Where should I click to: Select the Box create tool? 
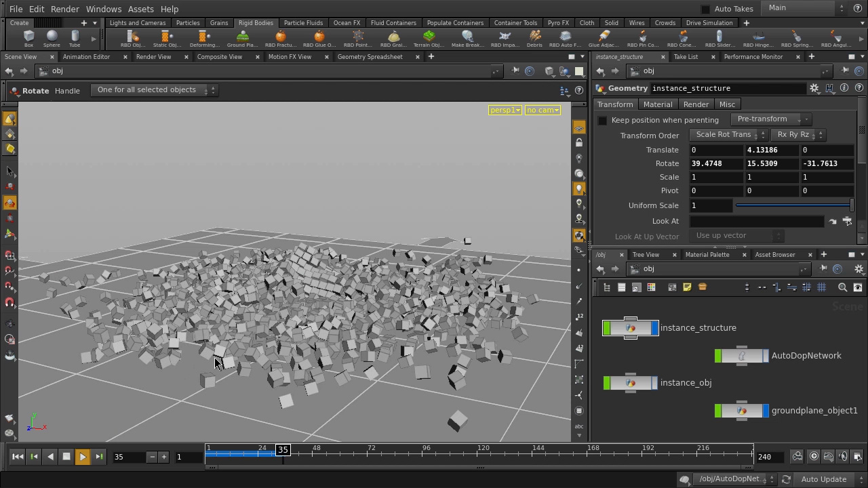(x=28, y=38)
